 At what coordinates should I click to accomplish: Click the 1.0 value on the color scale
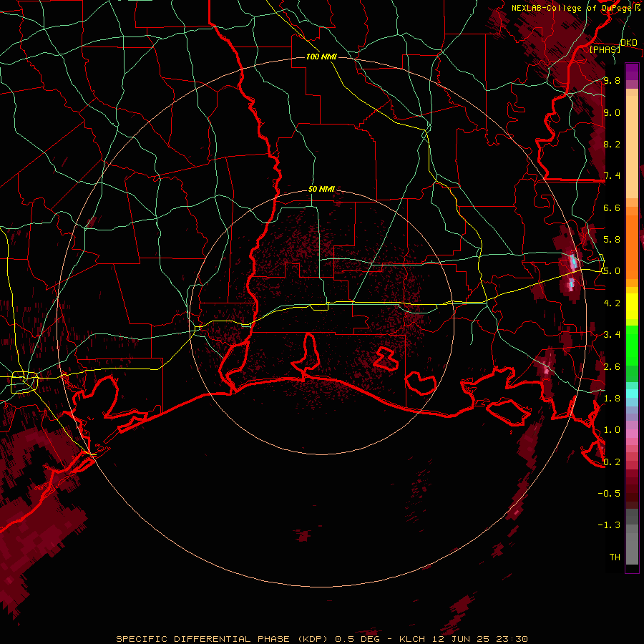point(612,430)
